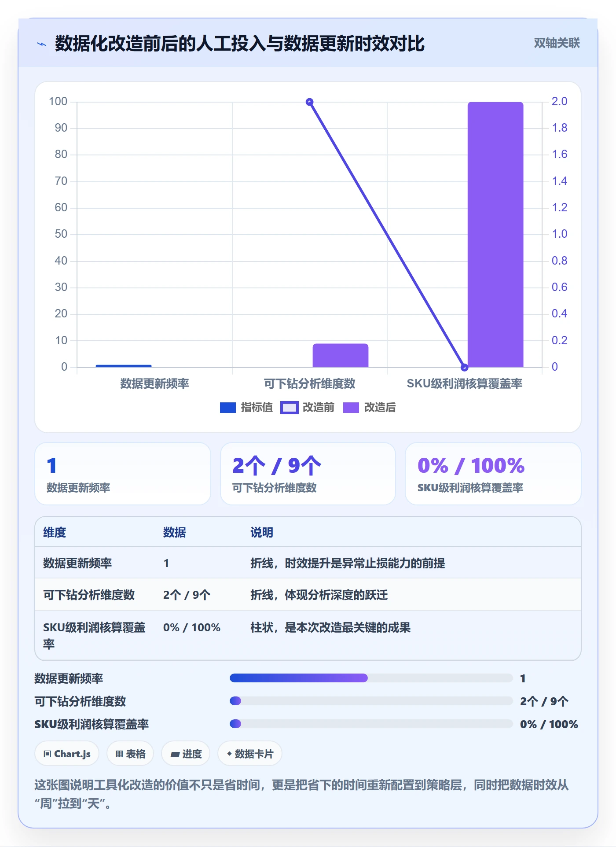Click the summary paragraph starting 这张图说明工具化改造

(x=302, y=794)
